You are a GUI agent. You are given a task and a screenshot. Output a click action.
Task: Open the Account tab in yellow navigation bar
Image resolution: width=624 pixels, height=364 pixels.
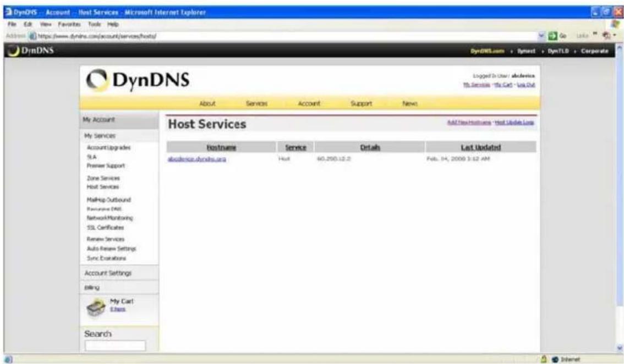pyautogui.click(x=309, y=103)
